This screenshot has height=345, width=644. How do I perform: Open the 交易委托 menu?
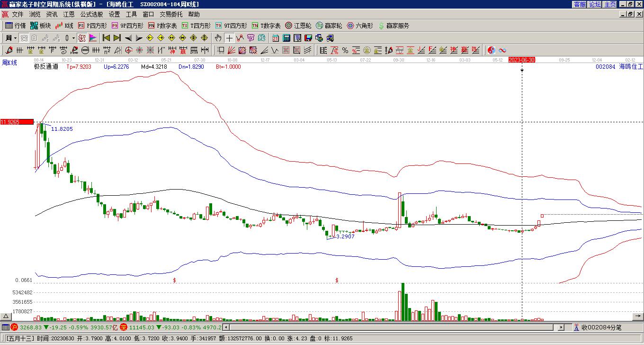pos(171,14)
